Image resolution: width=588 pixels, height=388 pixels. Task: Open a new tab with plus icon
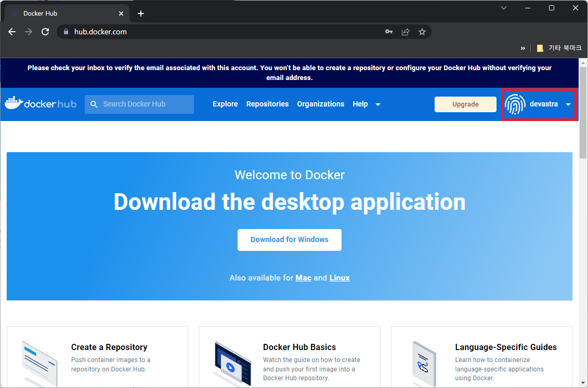[x=140, y=14]
